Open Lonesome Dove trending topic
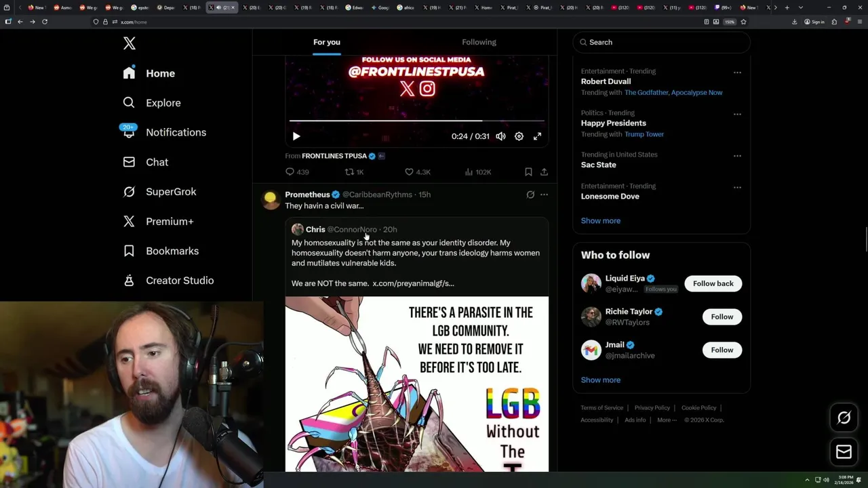The height and width of the screenshot is (488, 868). pos(610,197)
